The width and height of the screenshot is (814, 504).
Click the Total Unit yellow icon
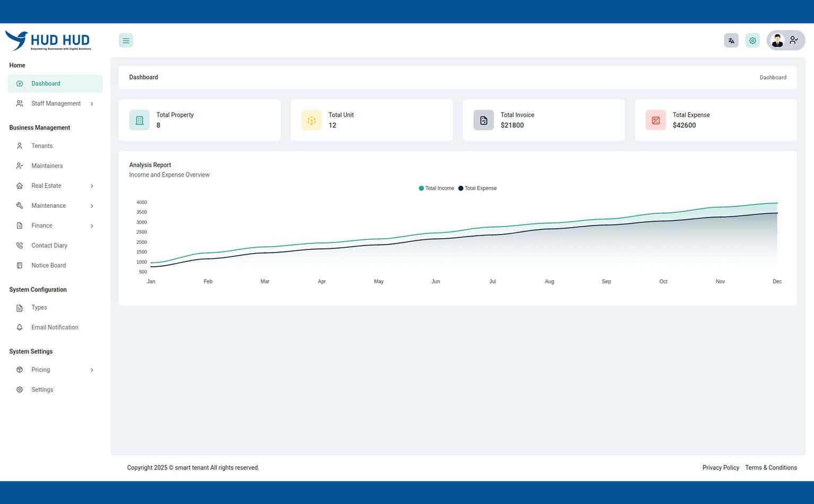311,120
